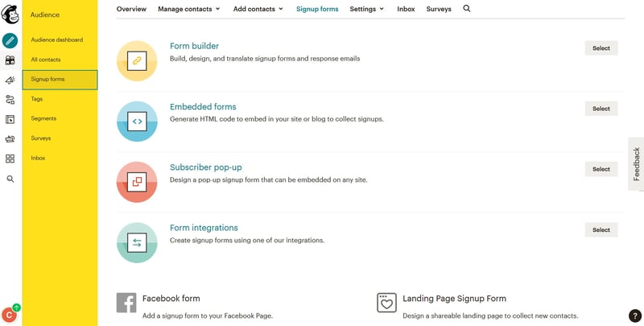This screenshot has height=326, width=644.
Task: Click the Facebook form icon
Action: (126, 303)
